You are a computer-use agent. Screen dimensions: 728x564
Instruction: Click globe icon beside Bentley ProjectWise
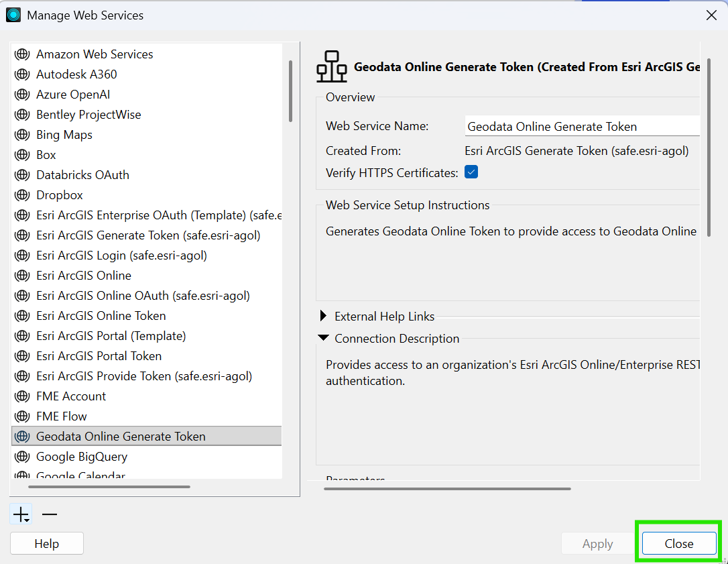click(x=22, y=115)
